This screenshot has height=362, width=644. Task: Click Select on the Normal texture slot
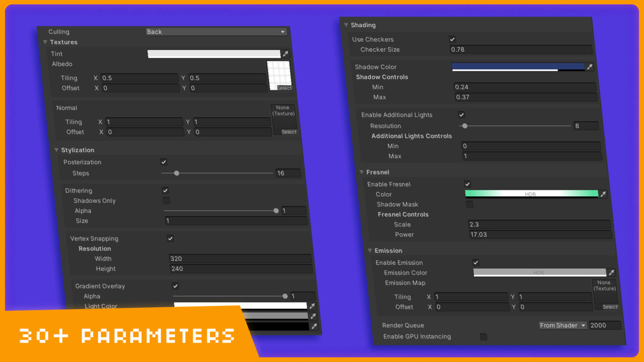pos(289,132)
